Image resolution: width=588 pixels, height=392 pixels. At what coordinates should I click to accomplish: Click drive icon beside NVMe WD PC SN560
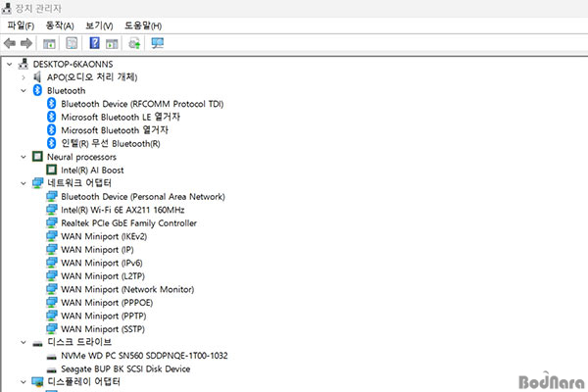[x=51, y=357]
